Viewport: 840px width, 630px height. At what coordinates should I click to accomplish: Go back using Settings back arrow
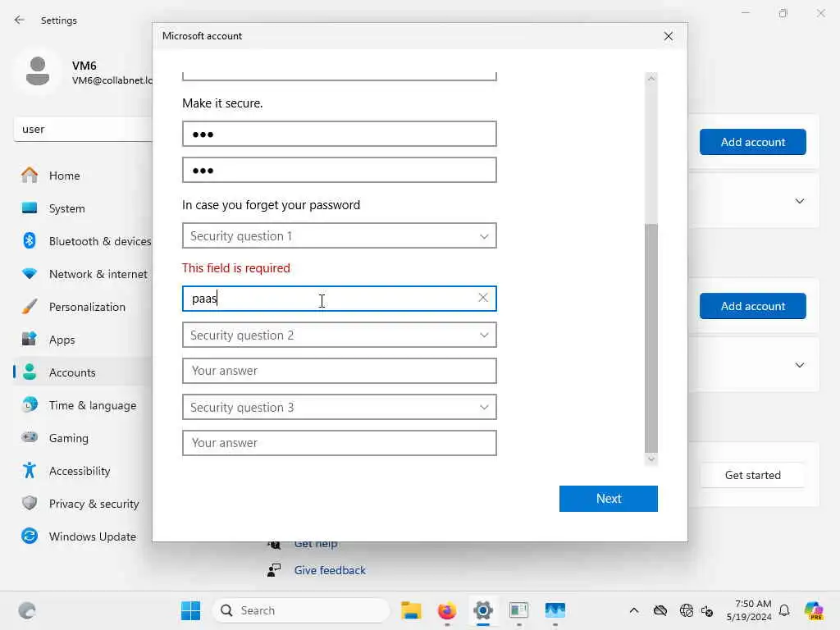[20, 20]
